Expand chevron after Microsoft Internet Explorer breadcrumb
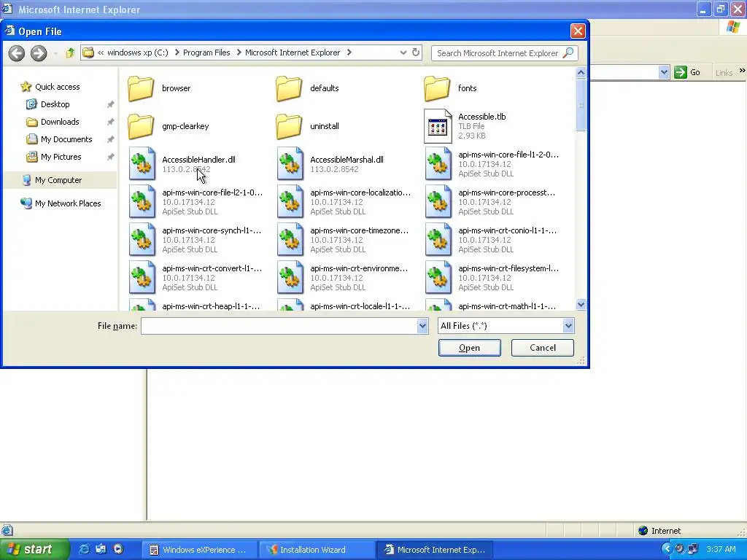 349,52
